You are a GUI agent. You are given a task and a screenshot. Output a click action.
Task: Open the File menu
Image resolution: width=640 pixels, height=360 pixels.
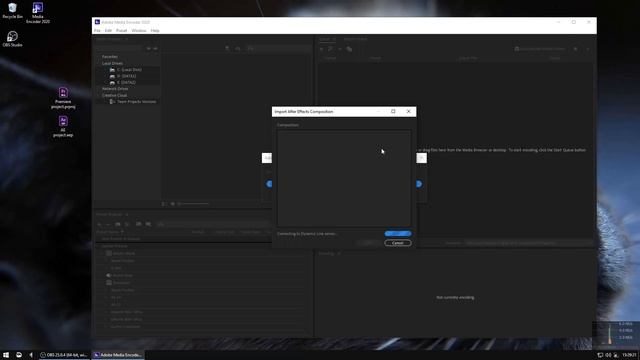point(97,31)
